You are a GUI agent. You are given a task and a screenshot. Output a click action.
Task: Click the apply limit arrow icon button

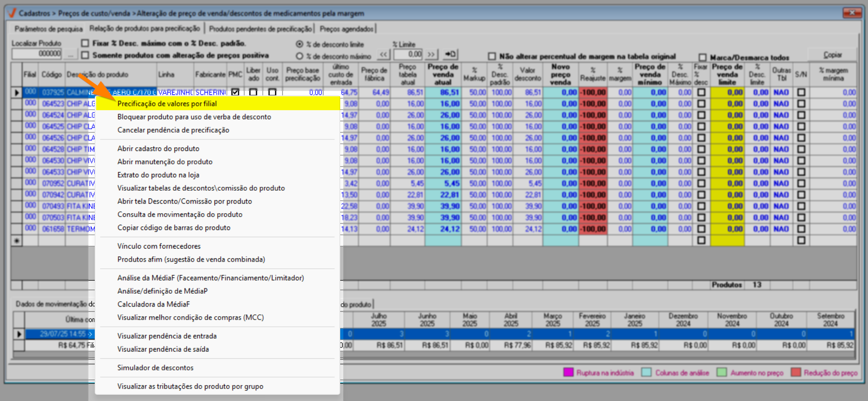pyautogui.click(x=450, y=55)
